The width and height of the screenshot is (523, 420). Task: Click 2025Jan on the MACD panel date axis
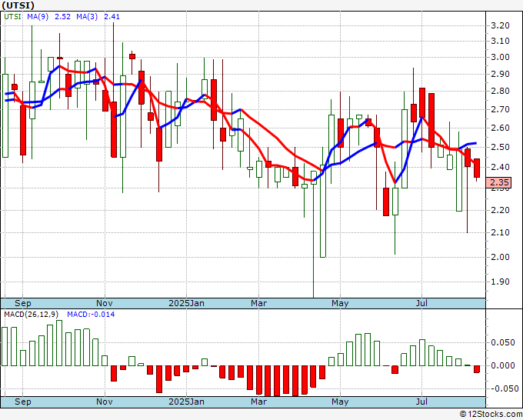click(186, 402)
